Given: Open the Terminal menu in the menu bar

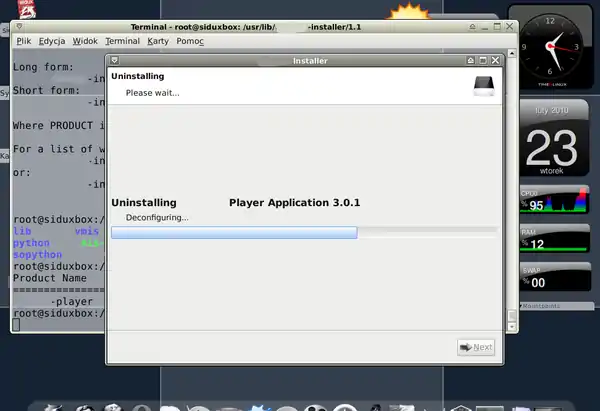Looking at the screenshot, I should tap(122, 41).
